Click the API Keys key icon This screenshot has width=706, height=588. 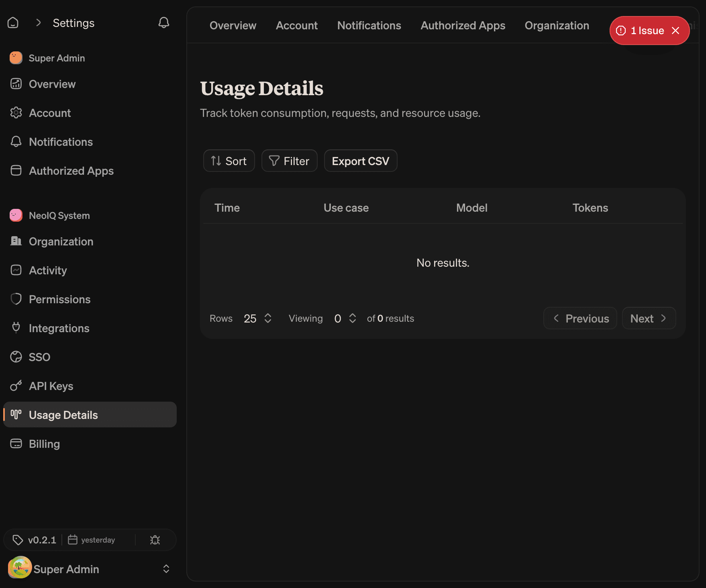pos(16,386)
